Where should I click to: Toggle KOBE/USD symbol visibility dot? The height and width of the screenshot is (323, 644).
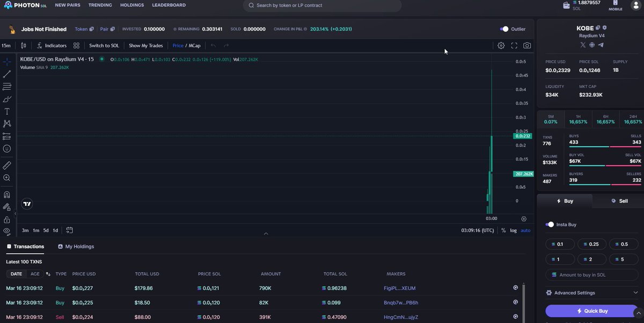[x=101, y=59]
